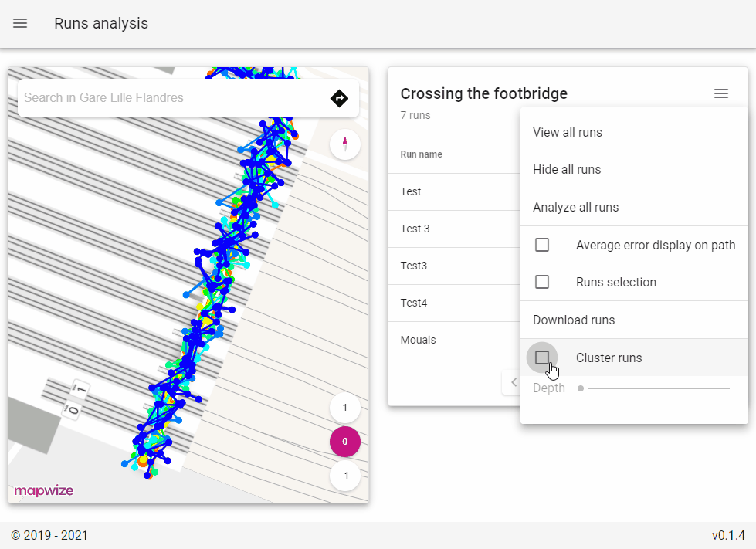Select floor level 0
The width and height of the screenshot is (756, 549).
pyautogui.click(x=344, y=442)
